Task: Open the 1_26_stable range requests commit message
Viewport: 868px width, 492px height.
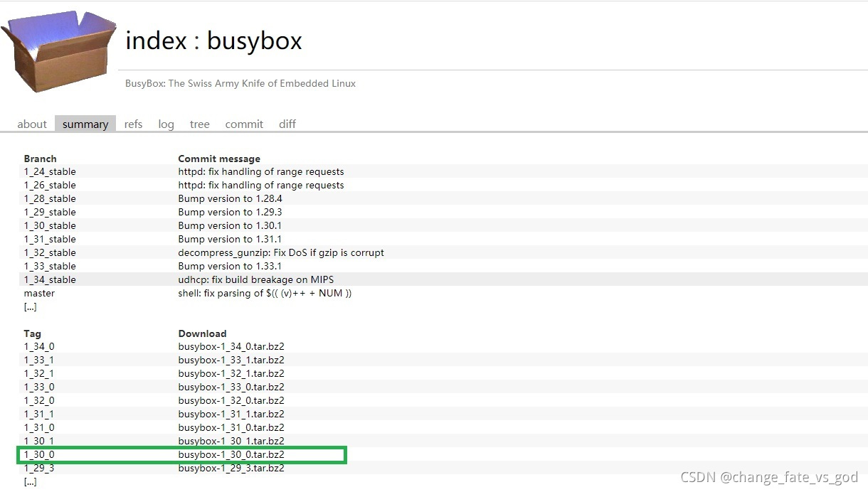Action: tap(261, 185)
